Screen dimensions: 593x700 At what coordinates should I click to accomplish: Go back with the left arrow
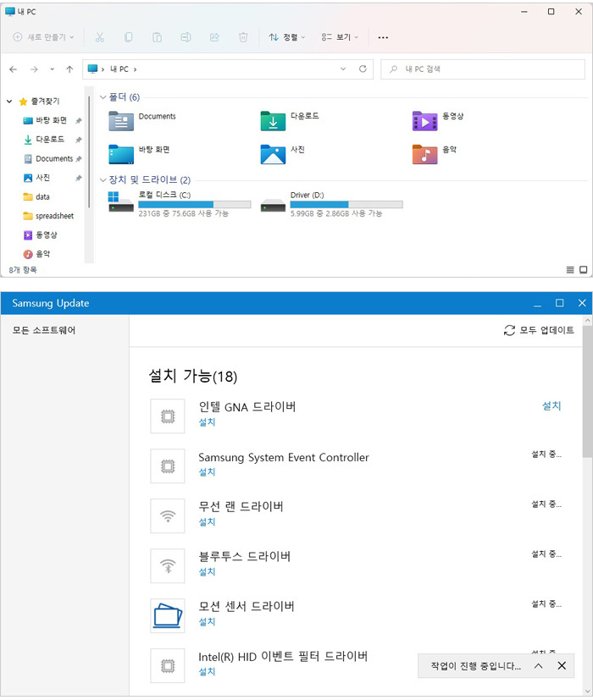click(14, 69)
